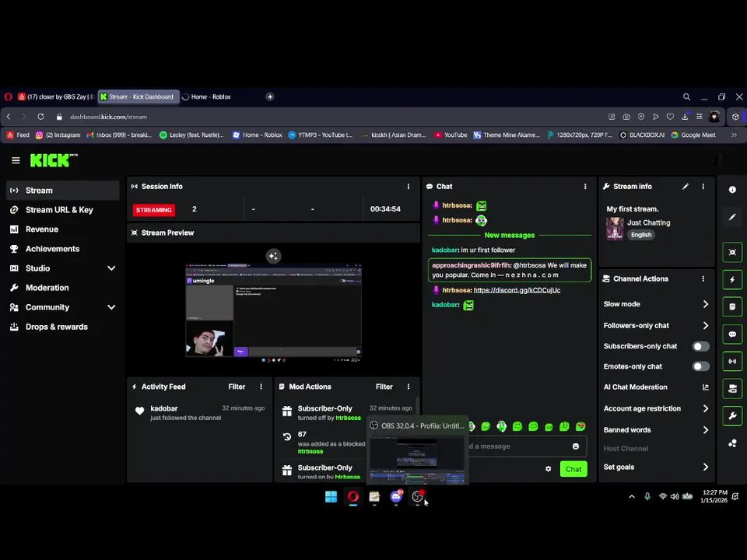Screen dimensions: 747x560
Task: Open Followers-only chat settings
Action: (656, 326)
